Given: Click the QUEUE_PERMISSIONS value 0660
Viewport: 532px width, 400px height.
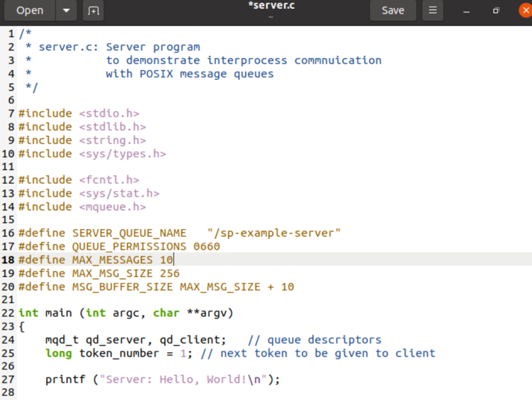Looking at the screenshot, I should [206, 247].
